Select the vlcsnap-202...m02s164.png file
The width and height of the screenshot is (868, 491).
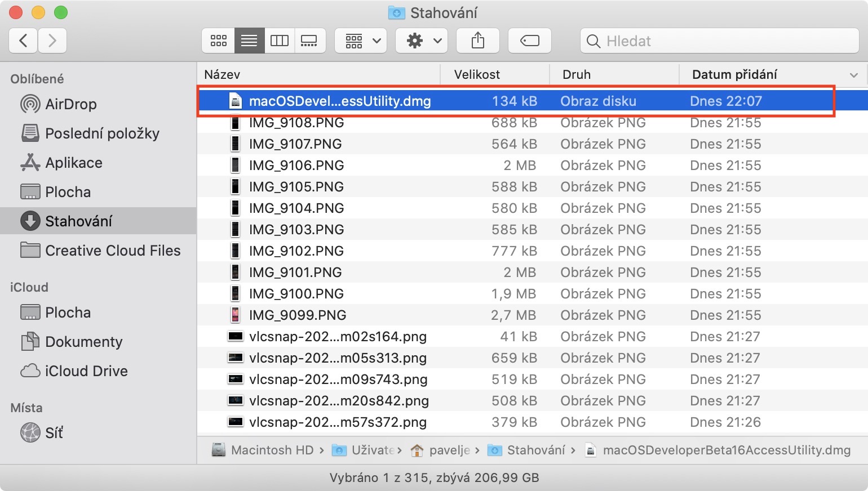click(533, 337)
